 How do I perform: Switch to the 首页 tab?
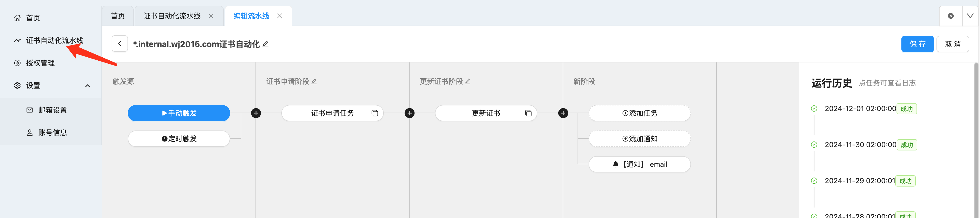[118, 16]
